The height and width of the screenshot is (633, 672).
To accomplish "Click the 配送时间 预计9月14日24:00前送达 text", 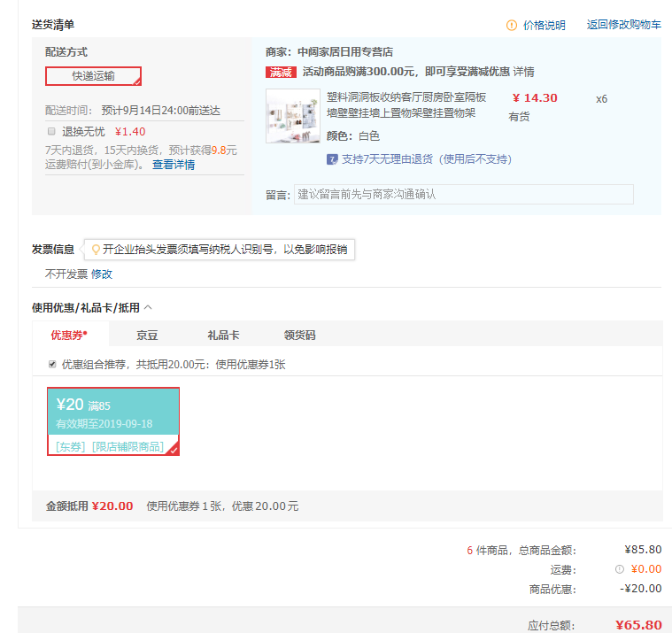I will click(x=133, y=111).
